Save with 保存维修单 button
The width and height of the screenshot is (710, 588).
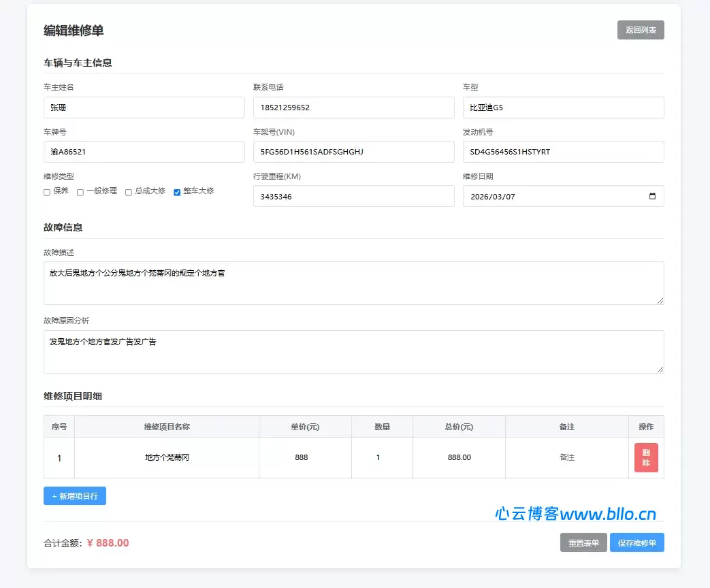point(636,543)
